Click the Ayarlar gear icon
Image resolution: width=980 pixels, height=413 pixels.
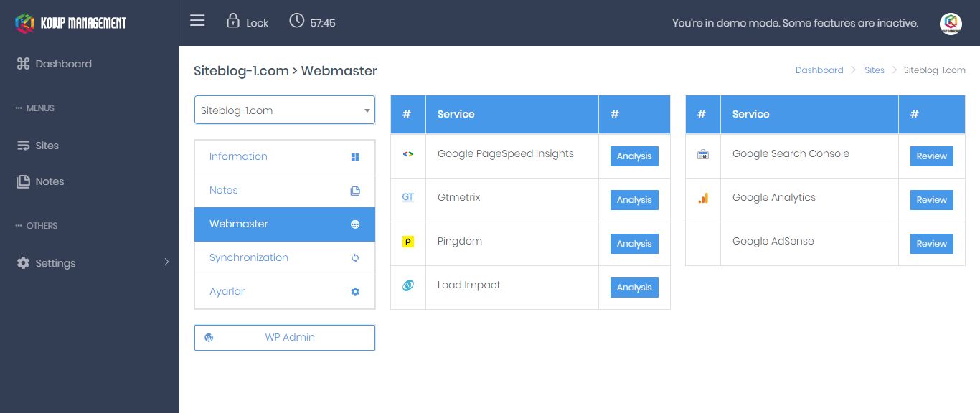pyautogui.click(x=355, y=292)
